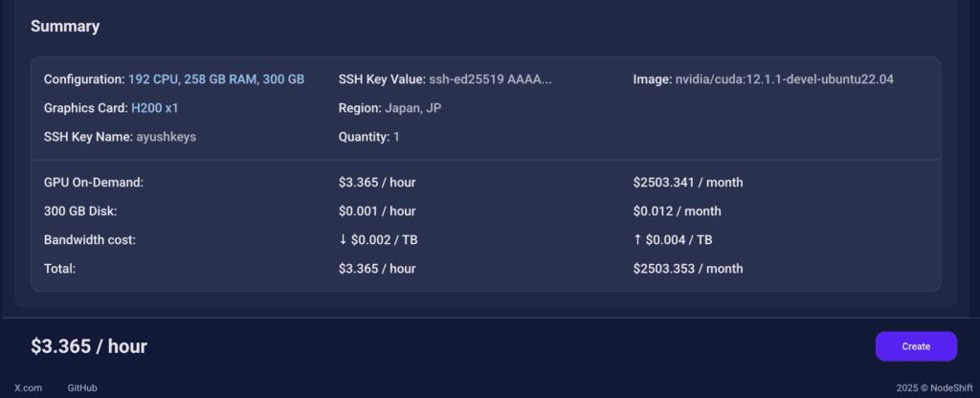Click the Bandwidth cost label

[90, 240]
